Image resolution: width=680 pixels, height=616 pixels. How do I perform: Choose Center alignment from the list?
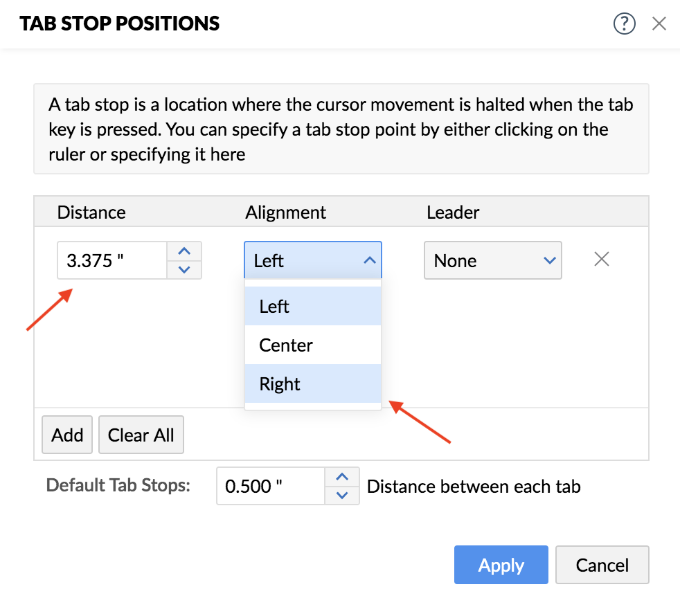[x=312, y=345]
